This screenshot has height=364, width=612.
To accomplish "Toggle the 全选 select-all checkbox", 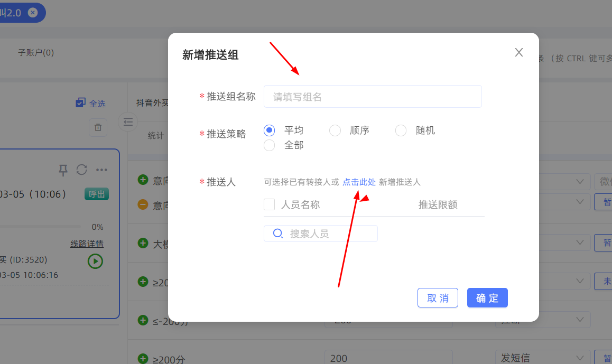I will 80,103.
